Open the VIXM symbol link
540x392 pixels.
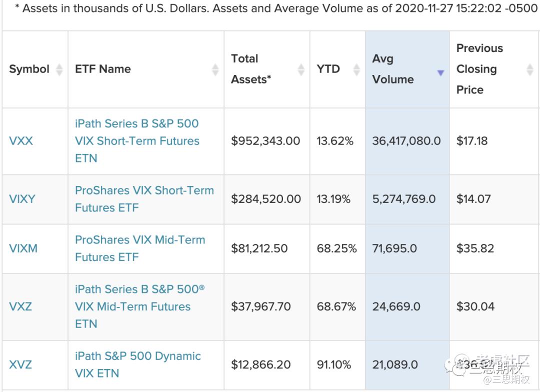pyautogui.click(x=23, y=248)
